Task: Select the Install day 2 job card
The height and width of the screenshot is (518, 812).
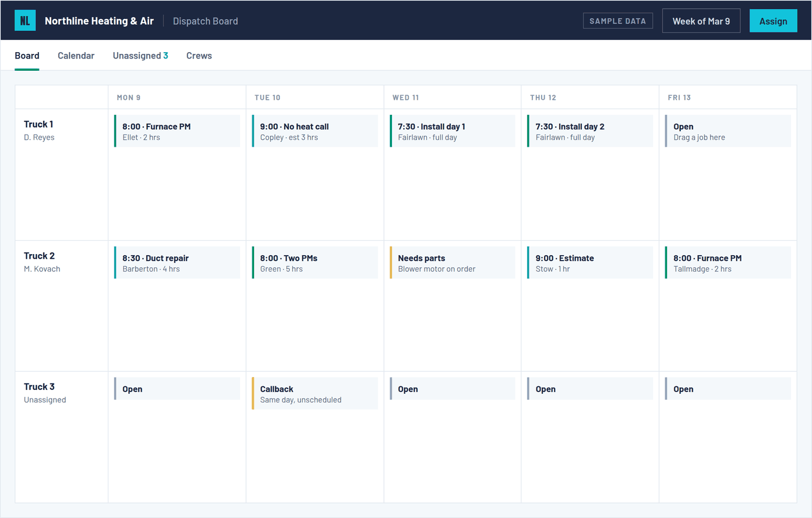Action: point(590,131)
